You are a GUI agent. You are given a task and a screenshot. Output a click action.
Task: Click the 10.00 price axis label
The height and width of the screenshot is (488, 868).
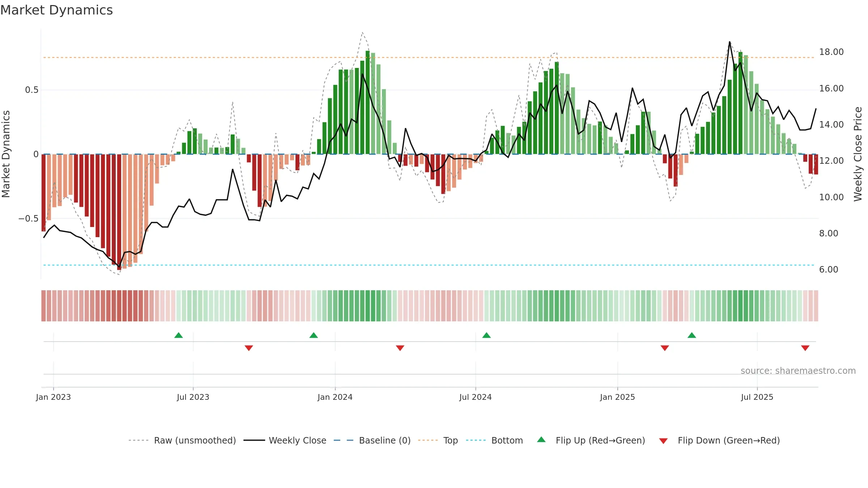(831, 197)
